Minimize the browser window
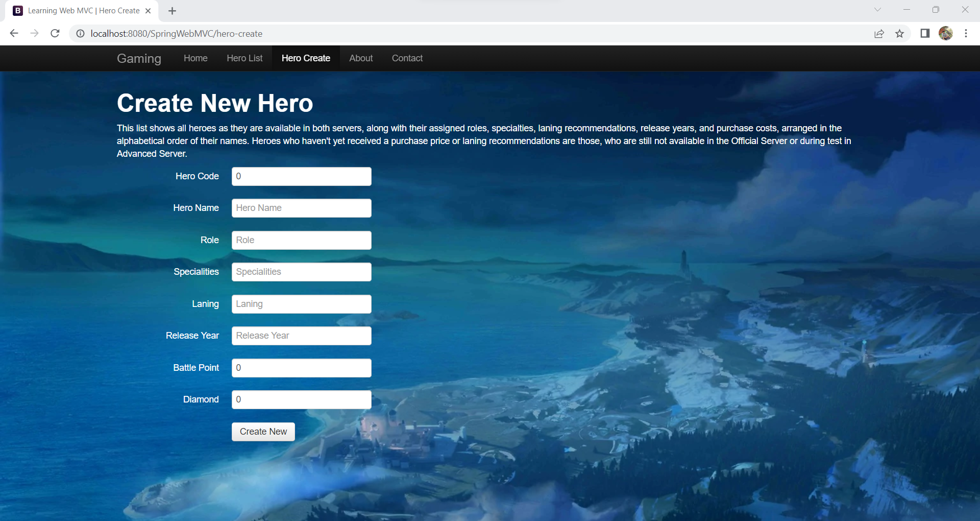The image size is (980, 521). pyautogui.click(x=906, y=10)
